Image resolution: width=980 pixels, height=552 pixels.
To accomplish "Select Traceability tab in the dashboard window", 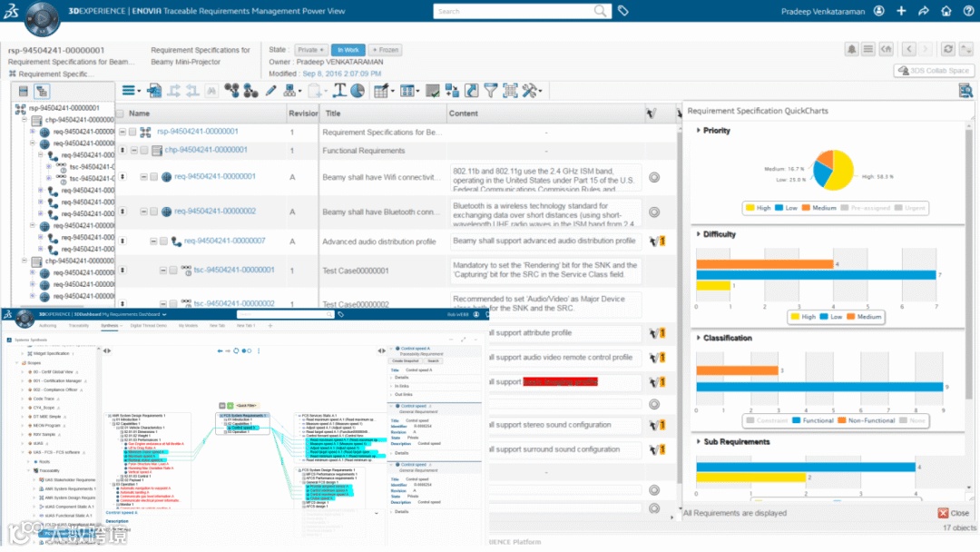I will pos(79,326).
